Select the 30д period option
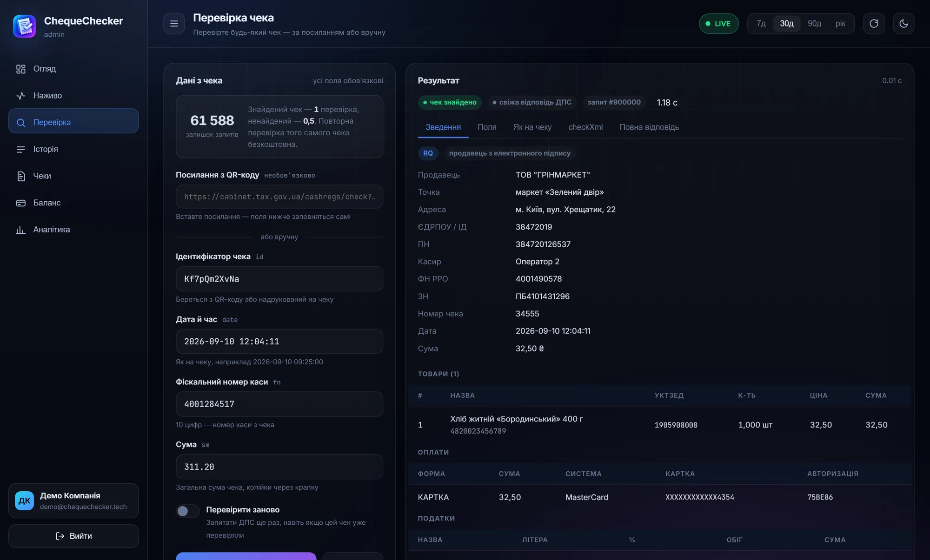Image resolution: width=930 pixels, height=560 pixels. pyautogui.click(x=787, y=24)
